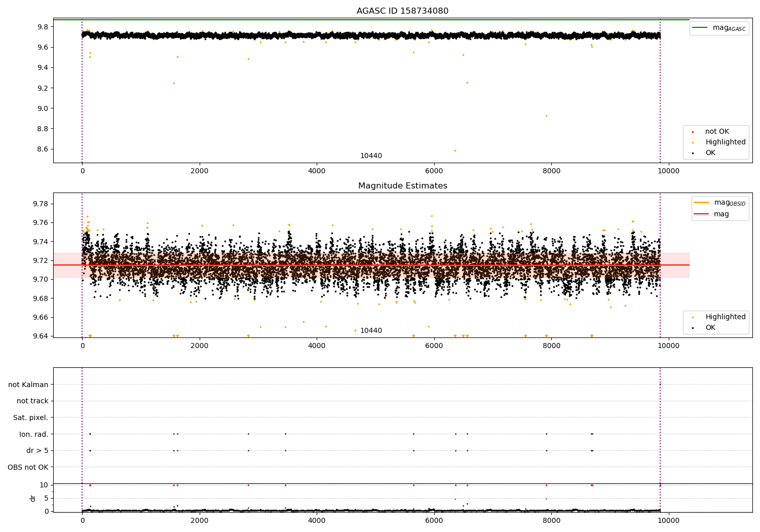Select the mag OBSID legend entry
This screenshot has width=760, height=532.
pyautogui.click(x=720, y=203)
